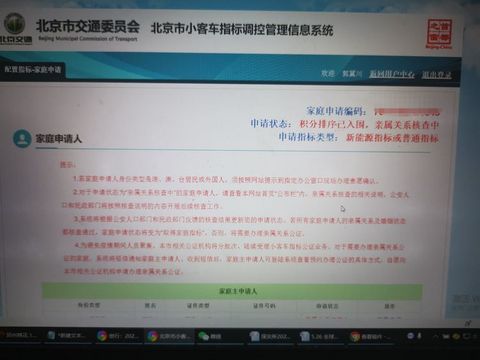Select the 配置指标-家庭申请 tab
The image size is (480, 360).
pos(32,70)
